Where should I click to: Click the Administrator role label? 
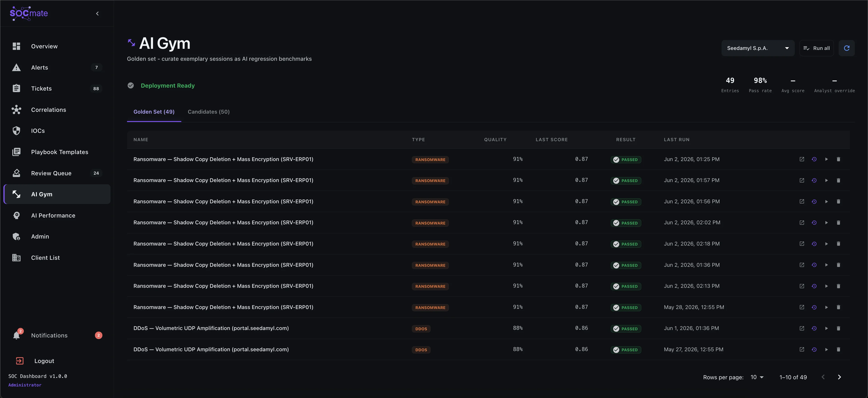[x=25, y=385]
